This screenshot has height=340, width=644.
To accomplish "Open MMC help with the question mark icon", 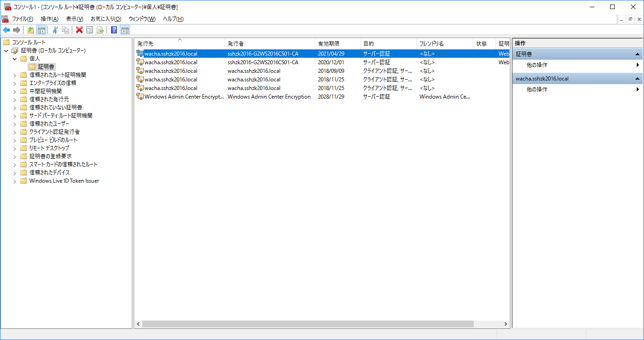I will 113,30.
